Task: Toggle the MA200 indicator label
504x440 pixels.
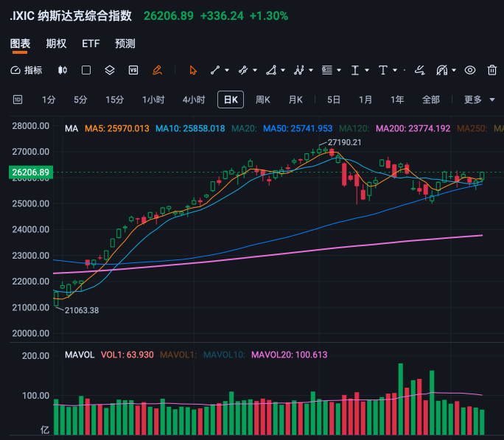Action: pyautogui.click(x=413, y=128)
